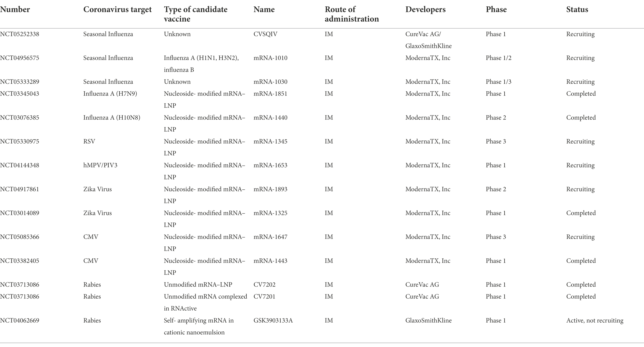The image size is (644, 347).
Task: Click 'IM' in the mRNA-1653 row
Action: click(329, 165)
